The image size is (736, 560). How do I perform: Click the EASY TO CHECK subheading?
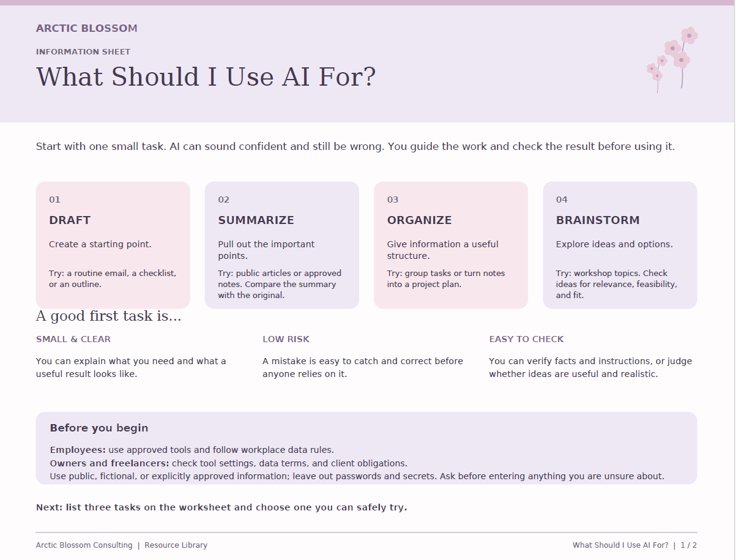[x=527, y=339]
